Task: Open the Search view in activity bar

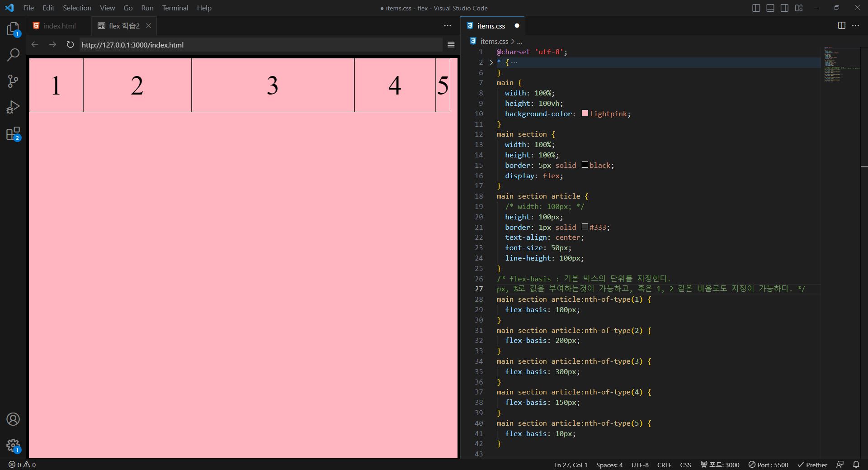Action: coord(13,55)
